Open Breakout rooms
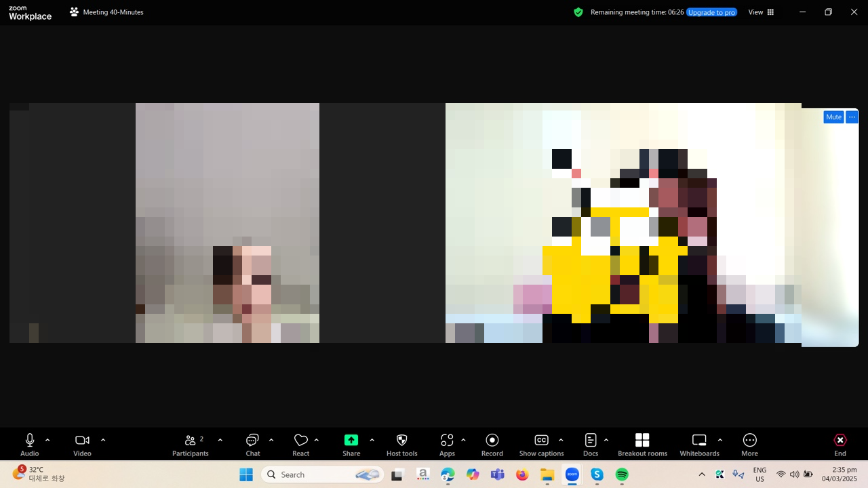 point(642,445)
